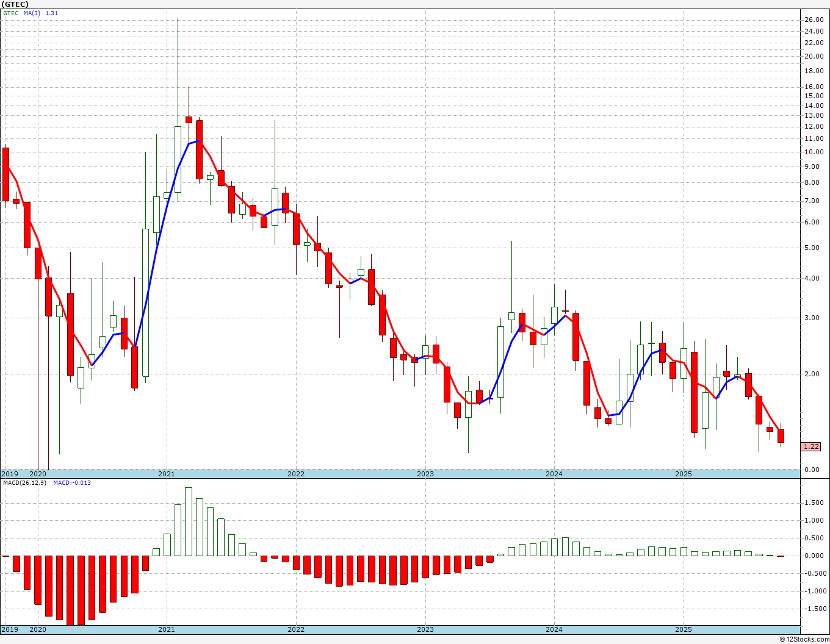Select 2023 on the price chart timeline
The width and height of the screenshot is (830, 644).
click(425, 474)
